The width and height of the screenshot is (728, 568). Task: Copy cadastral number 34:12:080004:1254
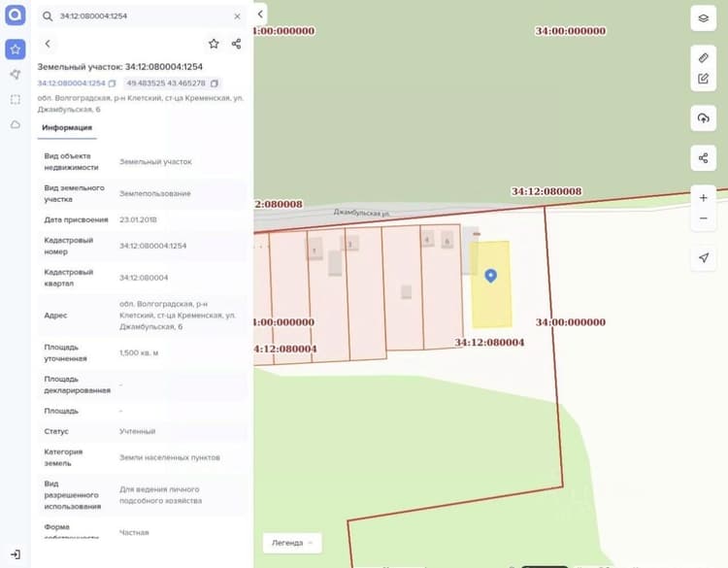(x=112, y=84)
